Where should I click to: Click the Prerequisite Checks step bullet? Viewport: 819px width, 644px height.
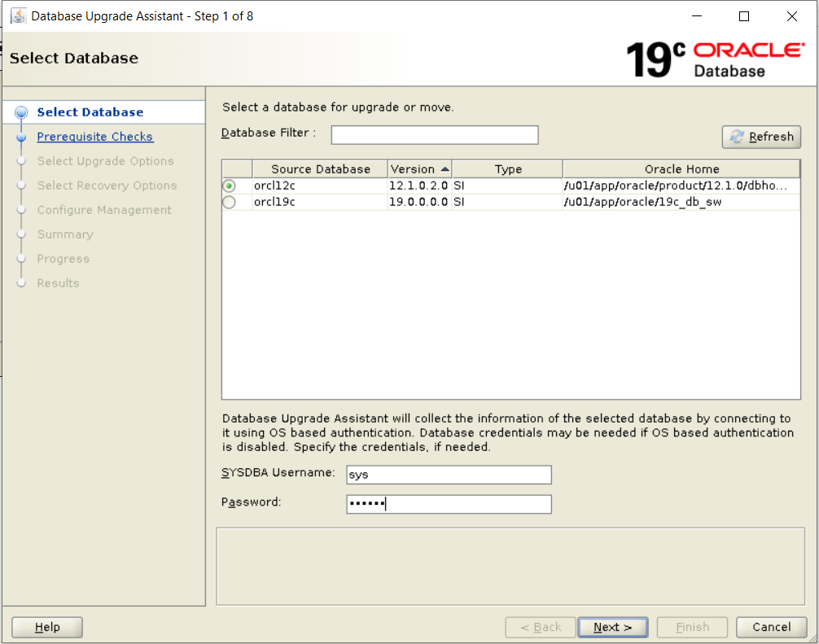(21, 138)
